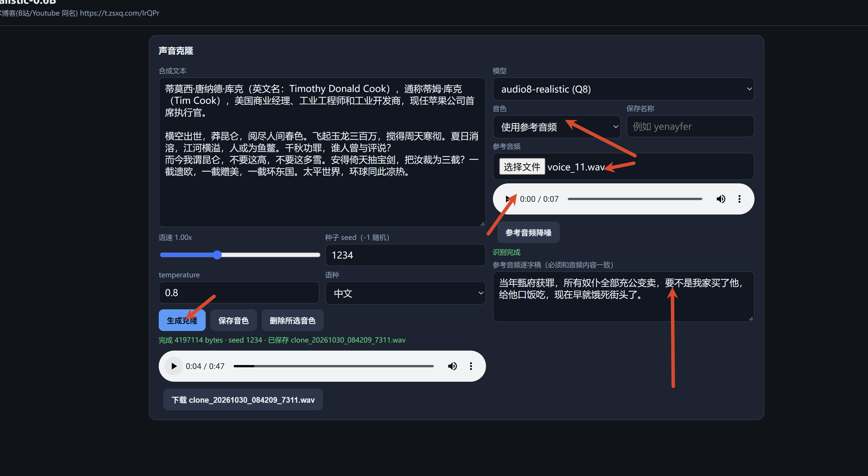This screenshot has width=868, height=476.
Task: Mute the generated audio player volume
Action: (x=452, y=366)
